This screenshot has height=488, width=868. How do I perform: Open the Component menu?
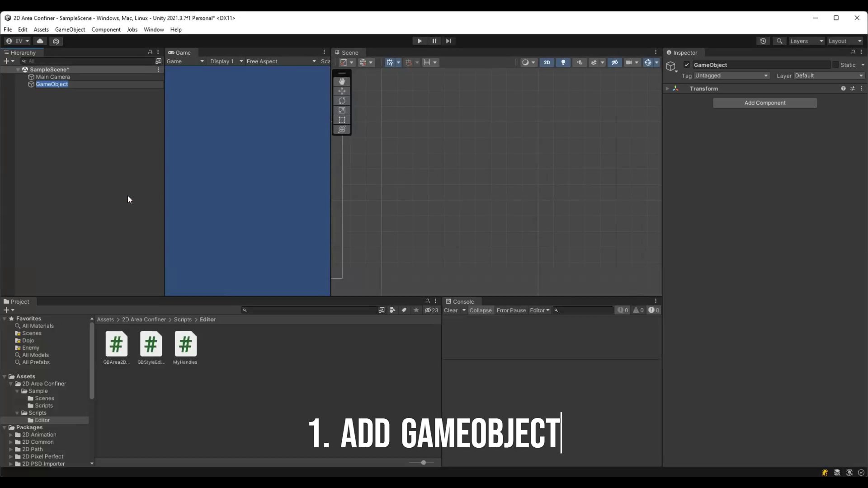click(x=106, y=29)
